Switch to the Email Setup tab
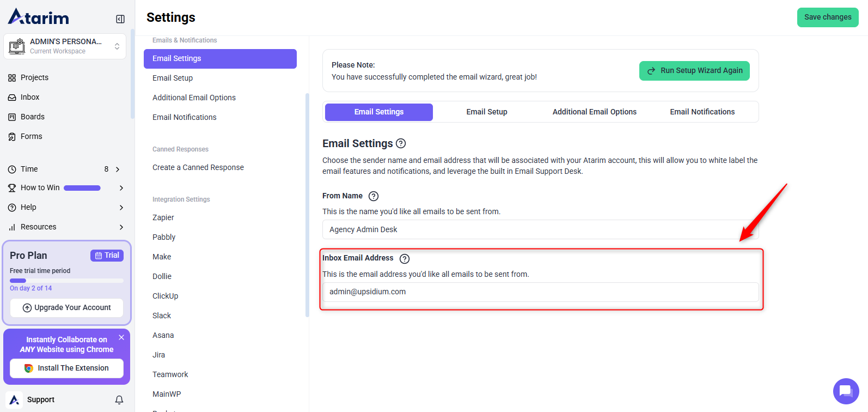Viewport: 868px width, 412px height. (x=486, y=112)
